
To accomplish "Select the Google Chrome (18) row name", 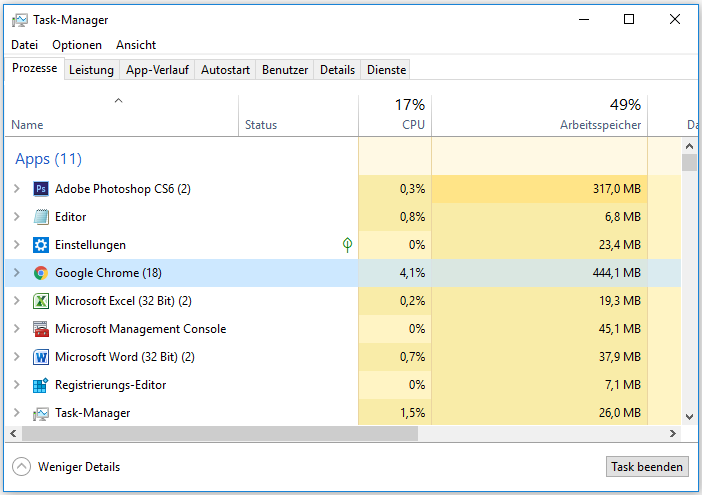I will click(x=108, y=273).
